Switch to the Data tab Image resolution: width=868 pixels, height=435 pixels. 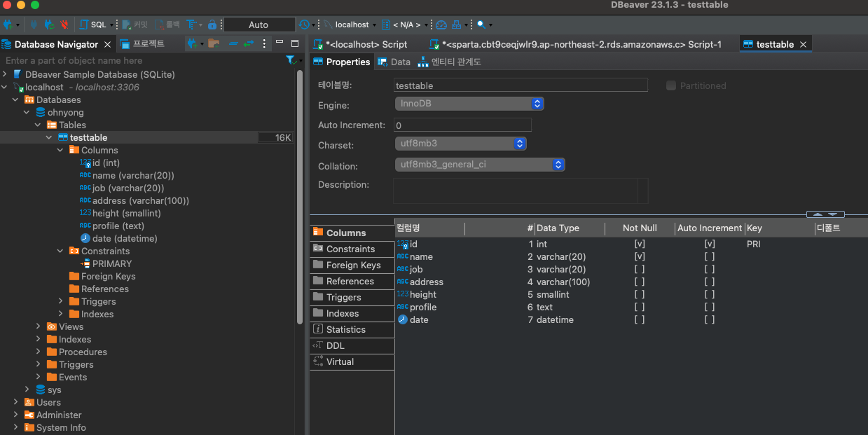(x=394, y=62)
